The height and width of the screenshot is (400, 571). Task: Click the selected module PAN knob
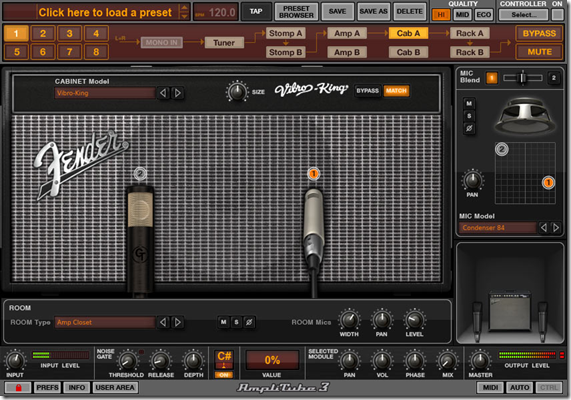click(350, 360)
